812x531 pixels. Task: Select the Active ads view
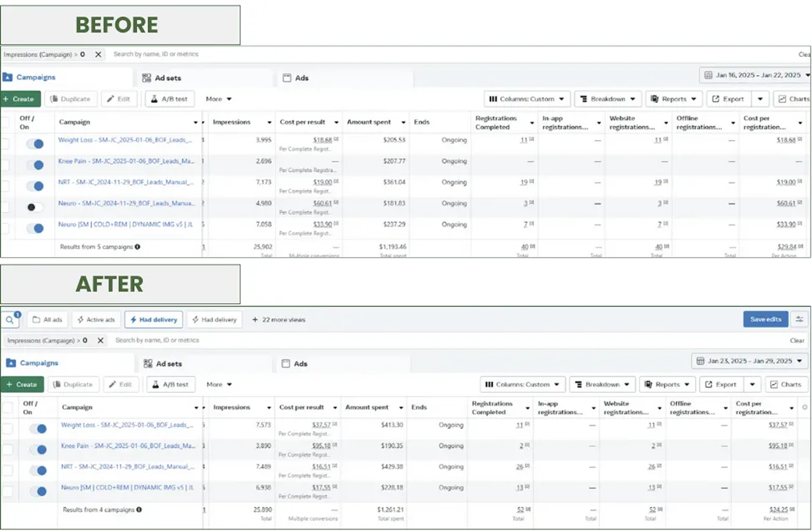pos(97,320)
